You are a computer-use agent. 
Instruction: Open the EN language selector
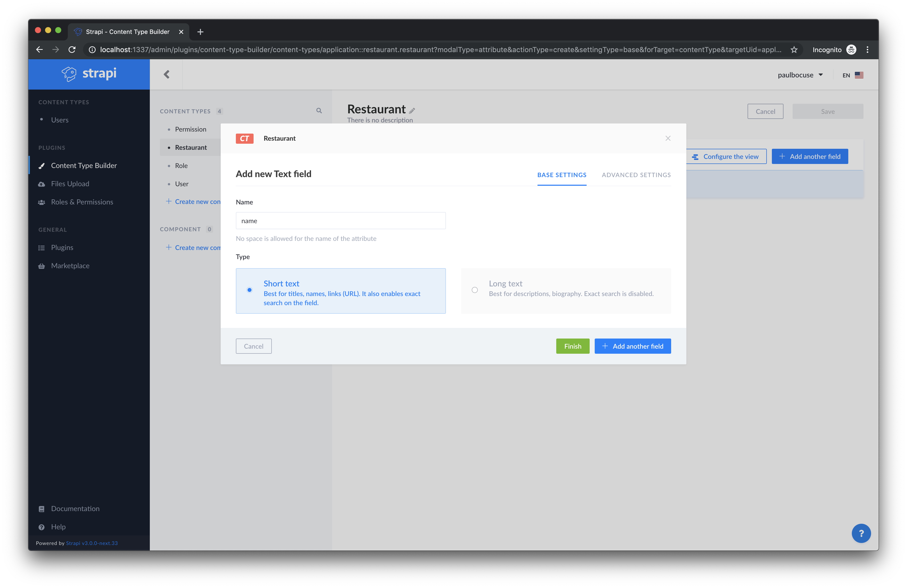click(x=853, y=75)
